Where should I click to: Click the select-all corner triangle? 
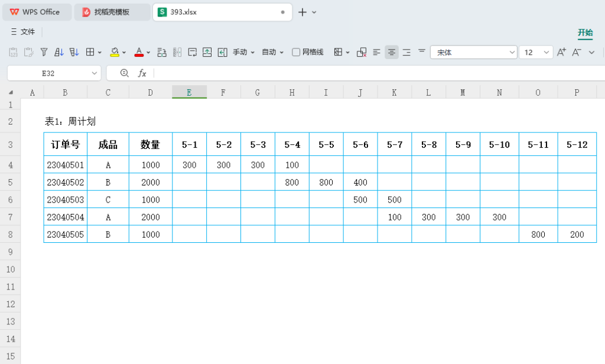pyautogui.click(x=11, y=92)
